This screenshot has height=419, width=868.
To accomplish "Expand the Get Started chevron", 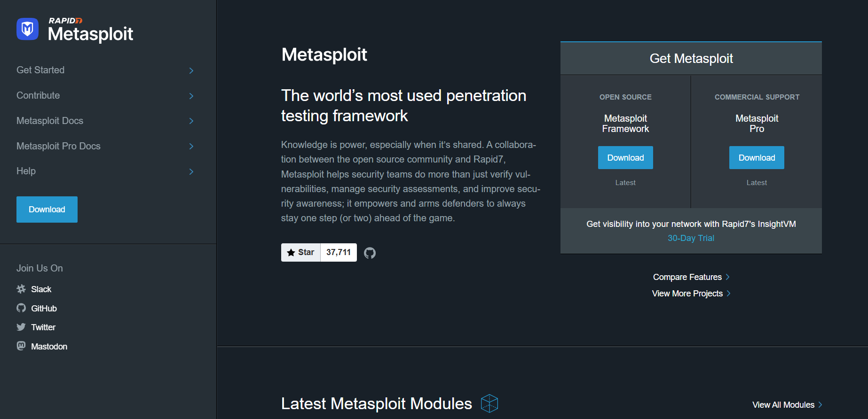I will click(191, 70).
